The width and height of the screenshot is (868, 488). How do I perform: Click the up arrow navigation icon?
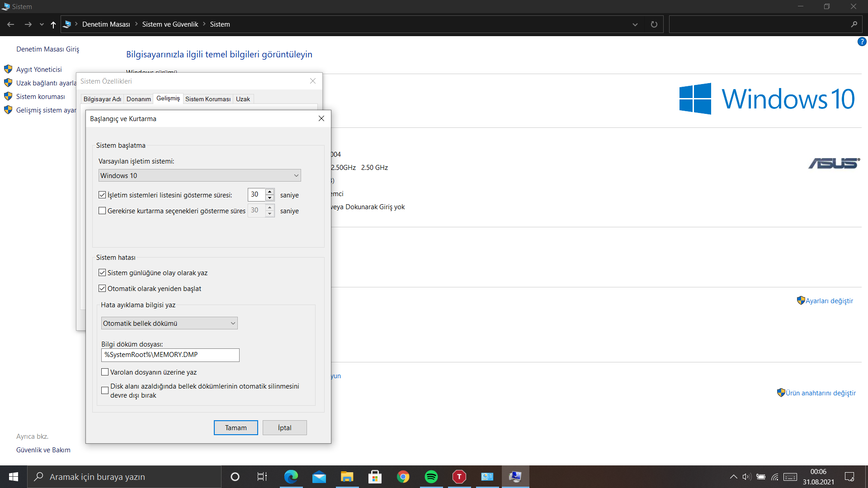click(53, 24)
